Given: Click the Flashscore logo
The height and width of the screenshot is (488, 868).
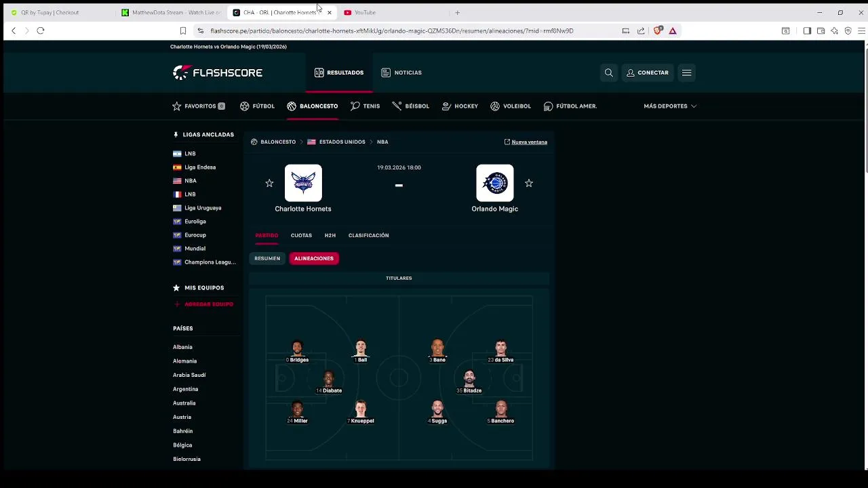Looking at the screenshot, I should (x=218, y=73).
